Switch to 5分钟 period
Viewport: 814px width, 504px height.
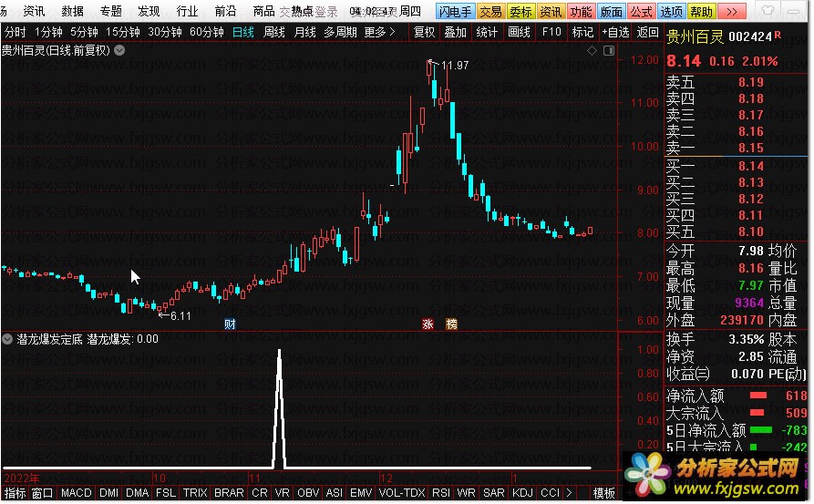tap(84, 32)
